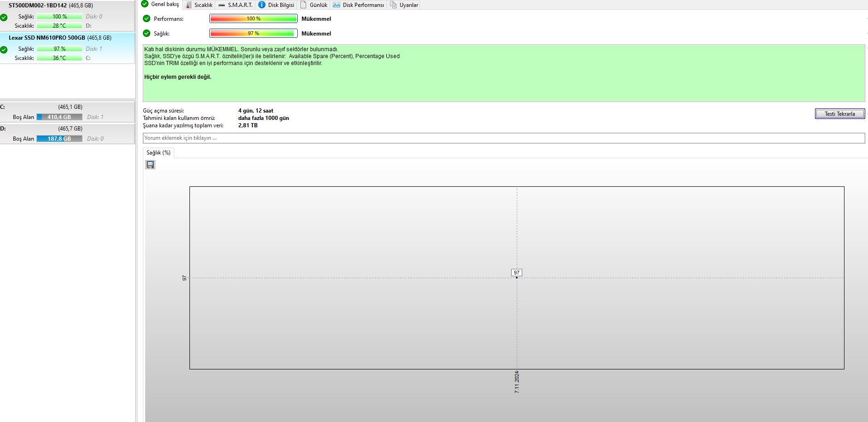This screenshot has width=868, height=422.
Task: Click the total written data value '2,81 TB'
Action: [x=248, y=125]
